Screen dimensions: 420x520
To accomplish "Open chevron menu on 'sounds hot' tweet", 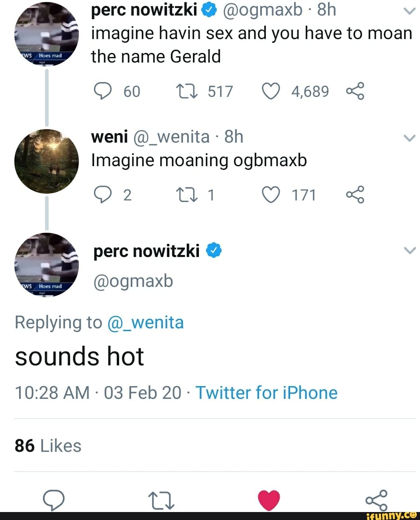I will [409, 250].
